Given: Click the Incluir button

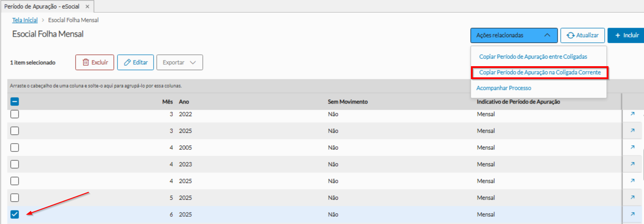Looking at the screenshot, I should [x=627, y=35].
